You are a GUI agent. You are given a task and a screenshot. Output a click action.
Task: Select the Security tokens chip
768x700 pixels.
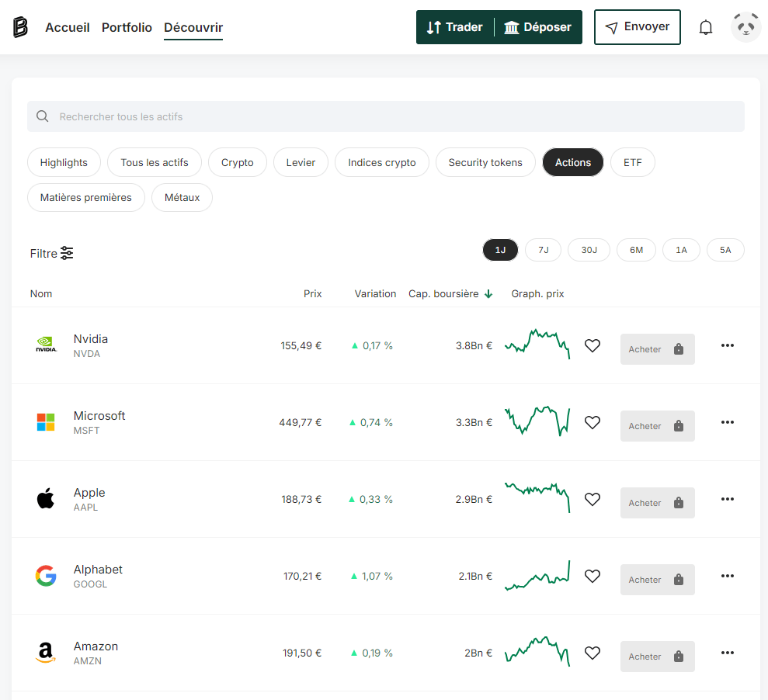click(x=485, y=162)
